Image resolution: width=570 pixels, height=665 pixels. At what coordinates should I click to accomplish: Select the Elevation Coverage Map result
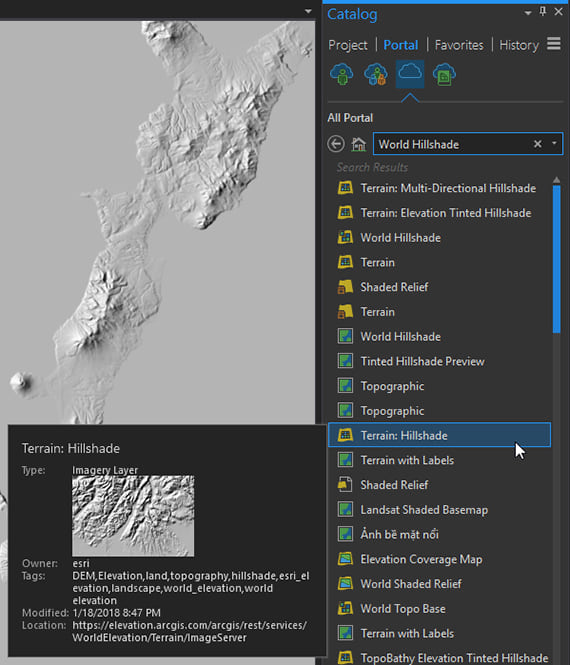[x=421, y=559]
